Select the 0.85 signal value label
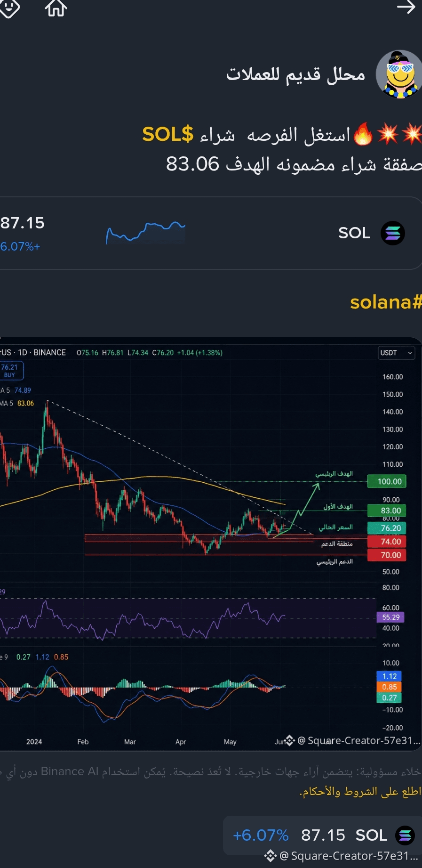Viewport: 422px width, 868px height. click(x=389, y=687)
